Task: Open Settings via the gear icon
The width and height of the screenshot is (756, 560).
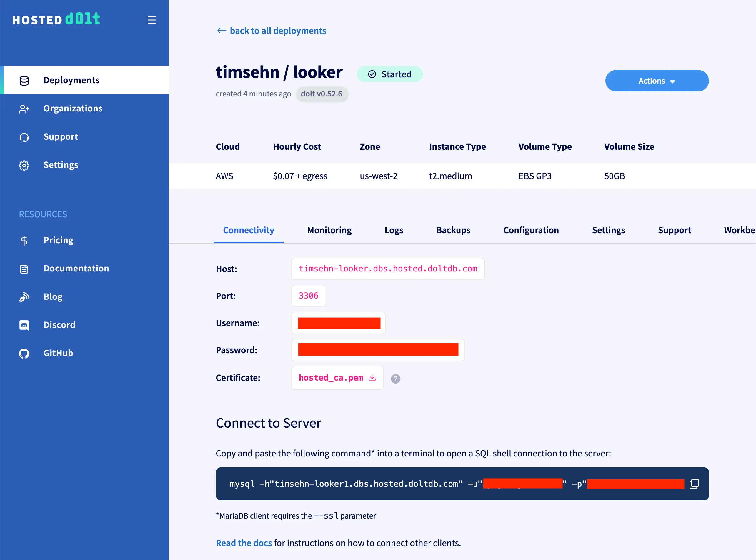Action: coord(24,165)
